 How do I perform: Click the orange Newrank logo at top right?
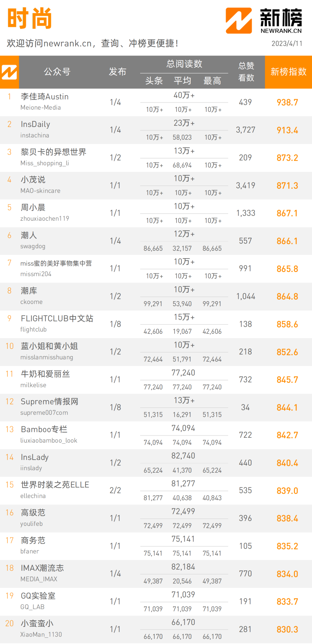coord(239,21)
